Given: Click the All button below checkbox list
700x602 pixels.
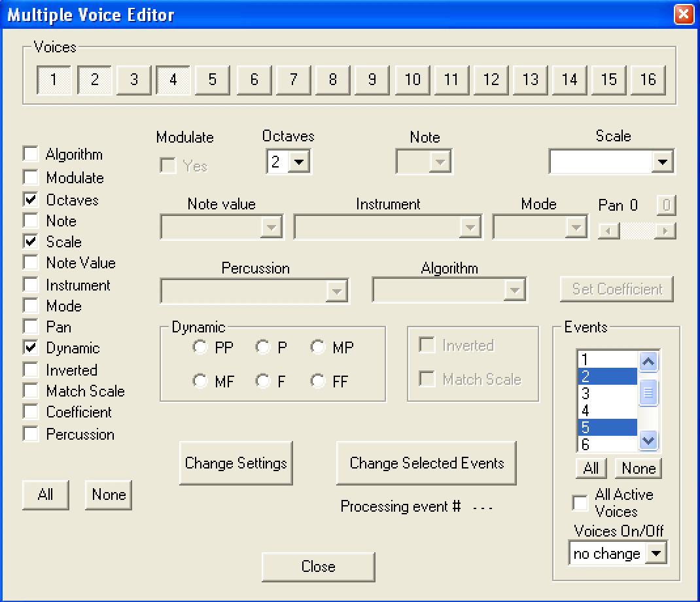Looking at the screenshot, I should click(x=45, y=495).
